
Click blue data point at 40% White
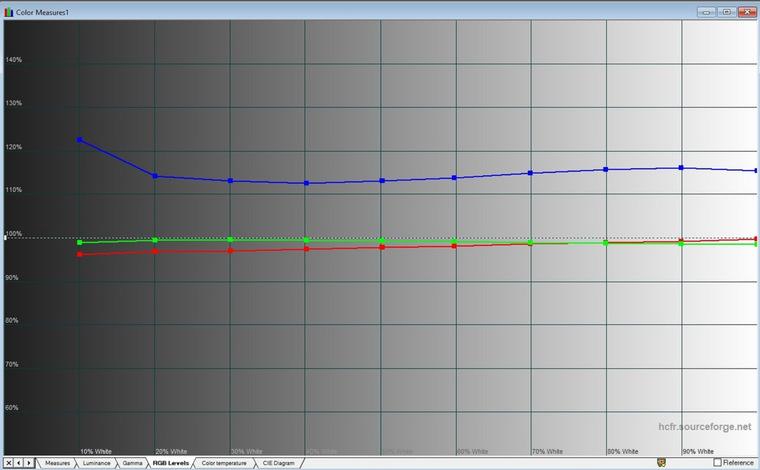tap(306, 183)
